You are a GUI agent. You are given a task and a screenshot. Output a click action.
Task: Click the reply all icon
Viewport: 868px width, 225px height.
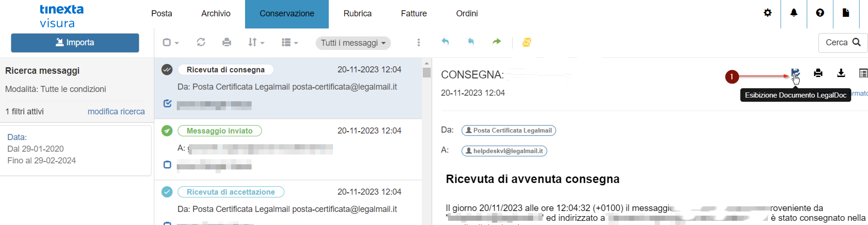pyautogui.click(x=471, y=42)
